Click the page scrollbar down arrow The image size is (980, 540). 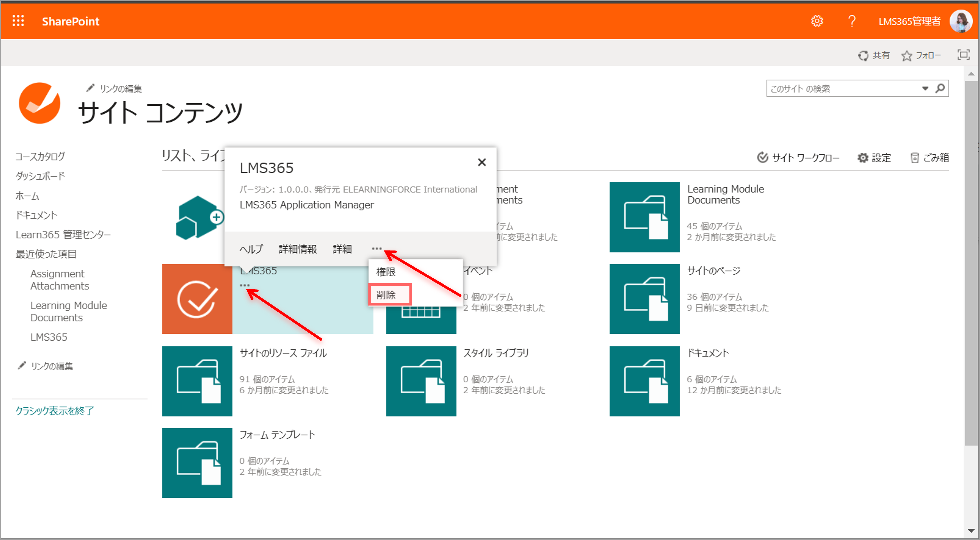(971, 531)
